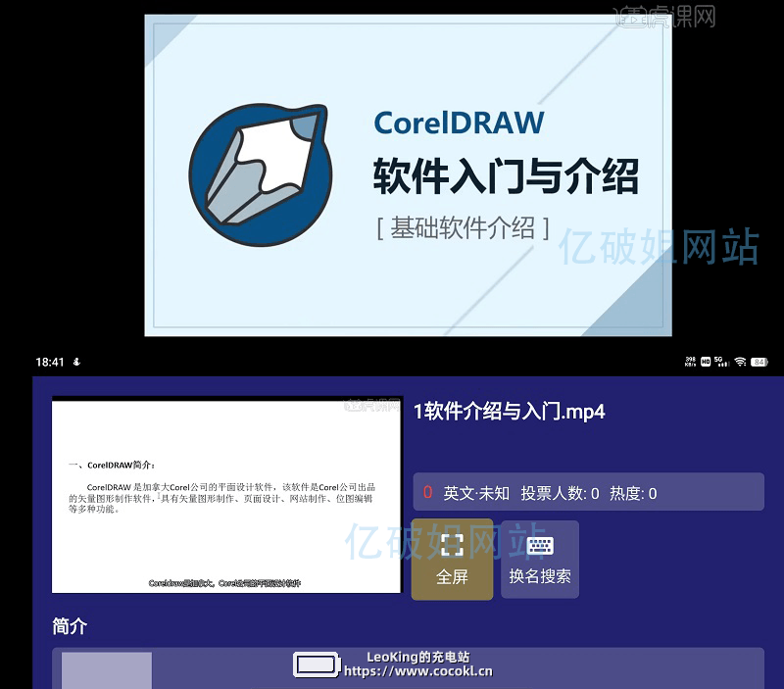The image size is (784, 689).
Task: Tap the 全屏 fullscreen button
Action: click(452, 559)
